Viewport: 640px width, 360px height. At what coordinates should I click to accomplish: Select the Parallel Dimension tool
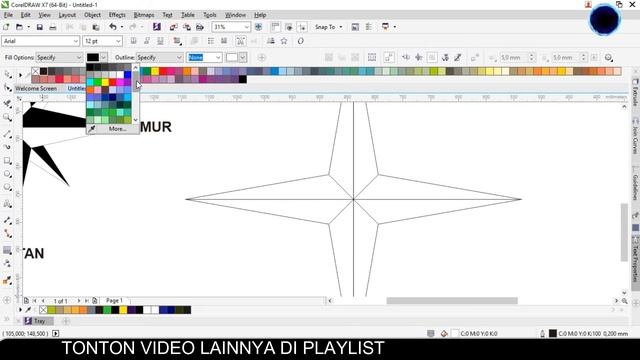[x=7, y=220]
